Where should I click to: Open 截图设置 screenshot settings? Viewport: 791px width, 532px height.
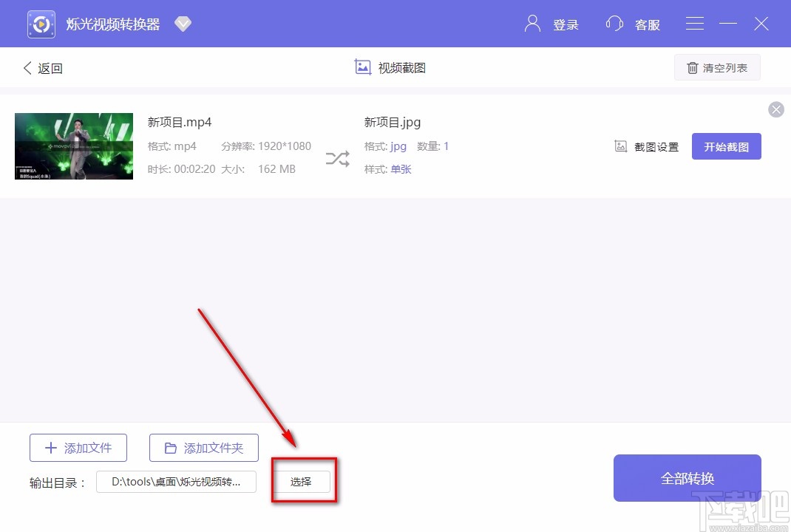(x=646, y=146)
